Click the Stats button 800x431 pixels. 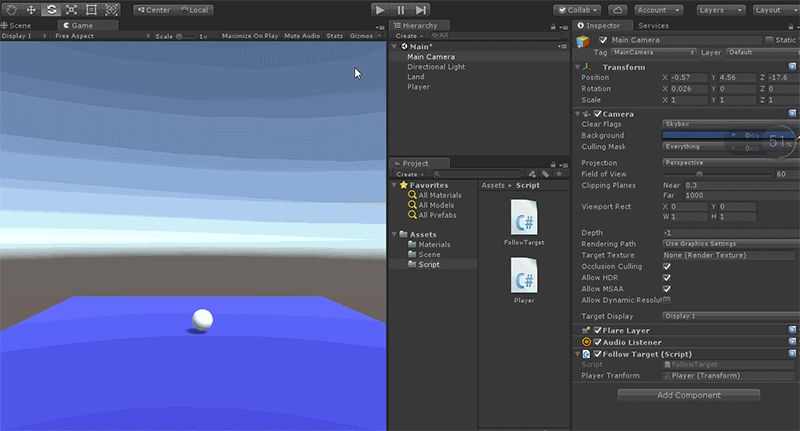335,36
